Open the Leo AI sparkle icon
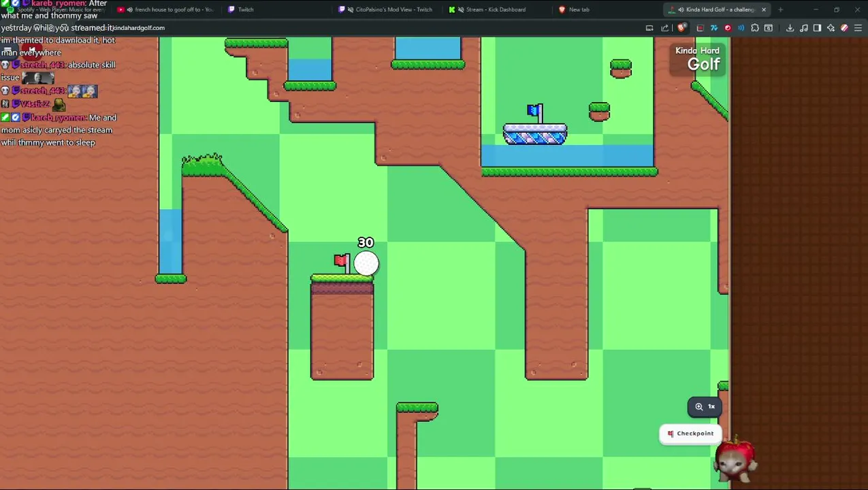 [x=831, y=28]
